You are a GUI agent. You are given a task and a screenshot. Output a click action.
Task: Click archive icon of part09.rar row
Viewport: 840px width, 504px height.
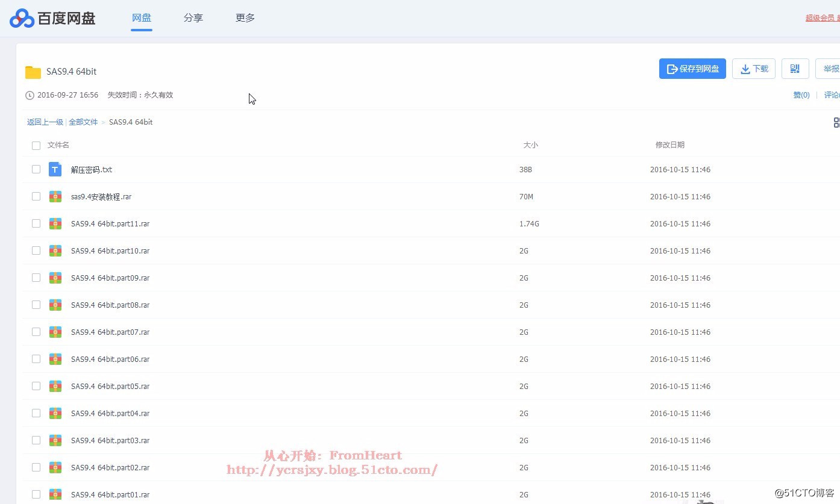tap(55, 278)
